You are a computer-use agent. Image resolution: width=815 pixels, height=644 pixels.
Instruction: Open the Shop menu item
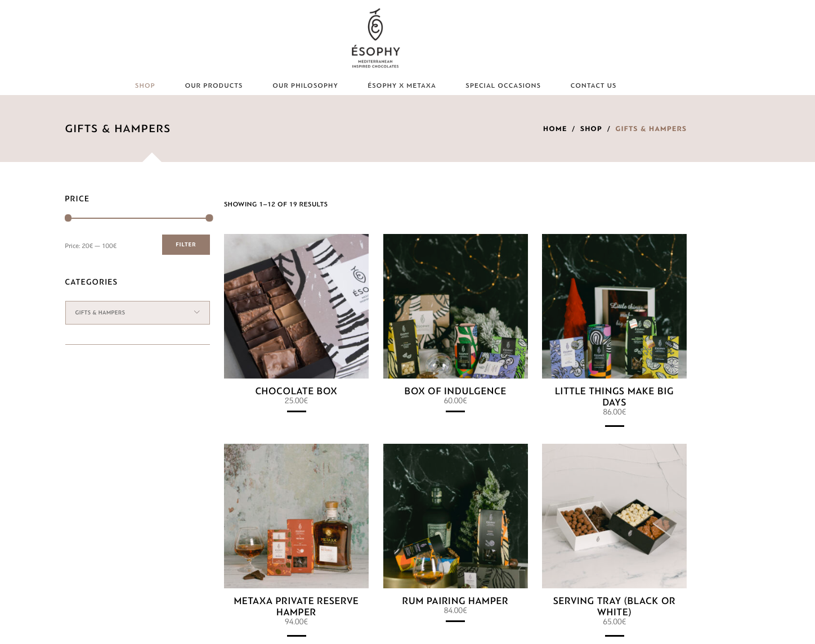pyautogui.click(x=145, y=85)
